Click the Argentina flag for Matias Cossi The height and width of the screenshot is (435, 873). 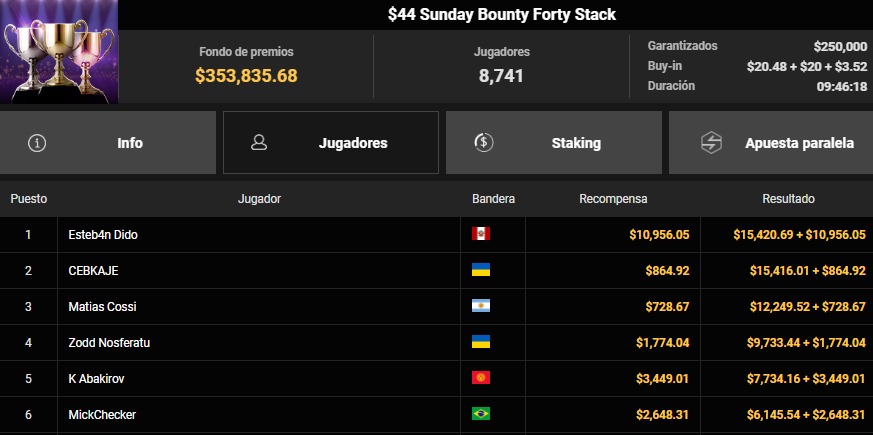coord(481,306)
